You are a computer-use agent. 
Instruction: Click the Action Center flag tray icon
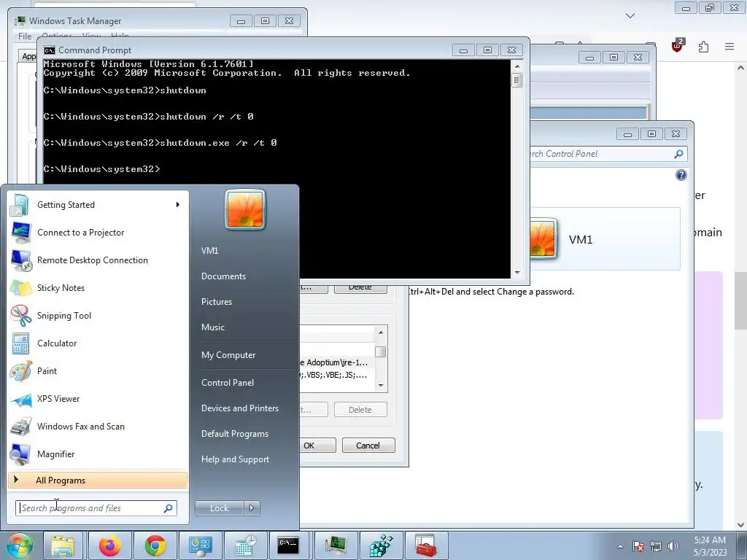[638, 546]
